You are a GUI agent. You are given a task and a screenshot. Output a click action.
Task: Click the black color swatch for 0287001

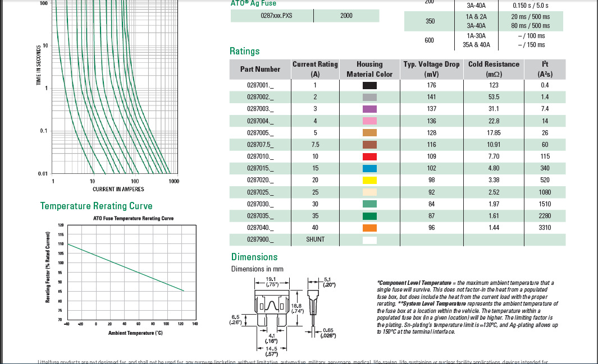pyautogui.click(x=369, y=85)
